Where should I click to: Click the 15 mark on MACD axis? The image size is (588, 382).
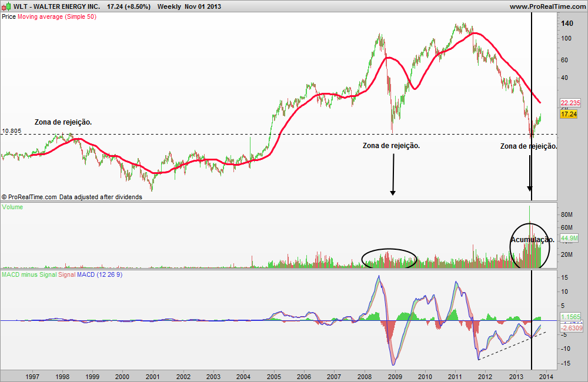tap(564, 278)
